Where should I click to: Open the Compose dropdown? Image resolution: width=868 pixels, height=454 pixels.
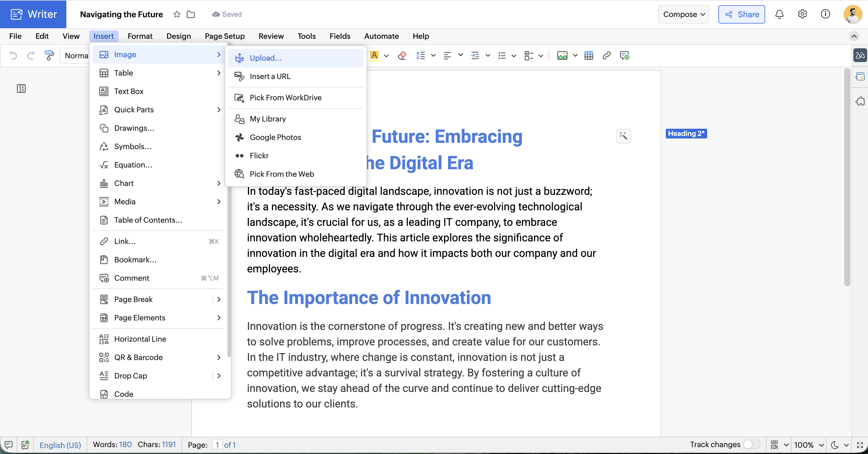coord(684,14)
